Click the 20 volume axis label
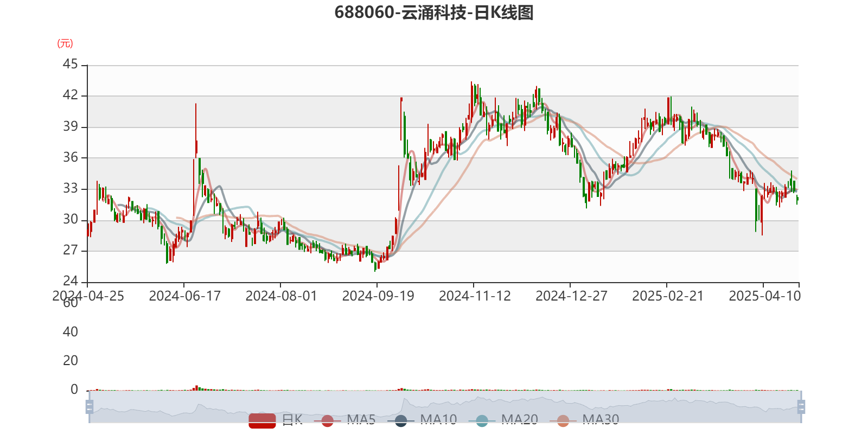Viewport: 868px width, 434px height. (71, 361)
